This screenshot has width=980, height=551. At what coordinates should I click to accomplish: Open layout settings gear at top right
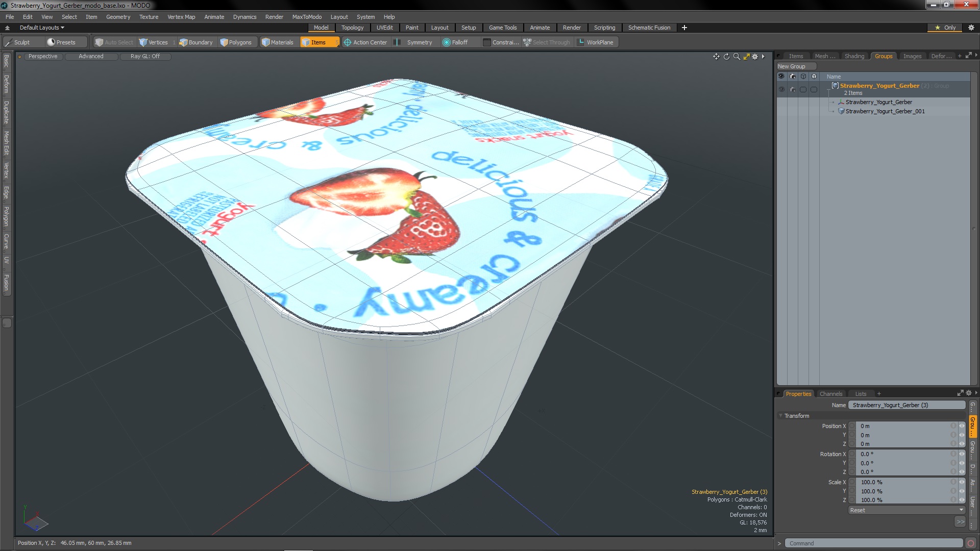tap(971, 28)
